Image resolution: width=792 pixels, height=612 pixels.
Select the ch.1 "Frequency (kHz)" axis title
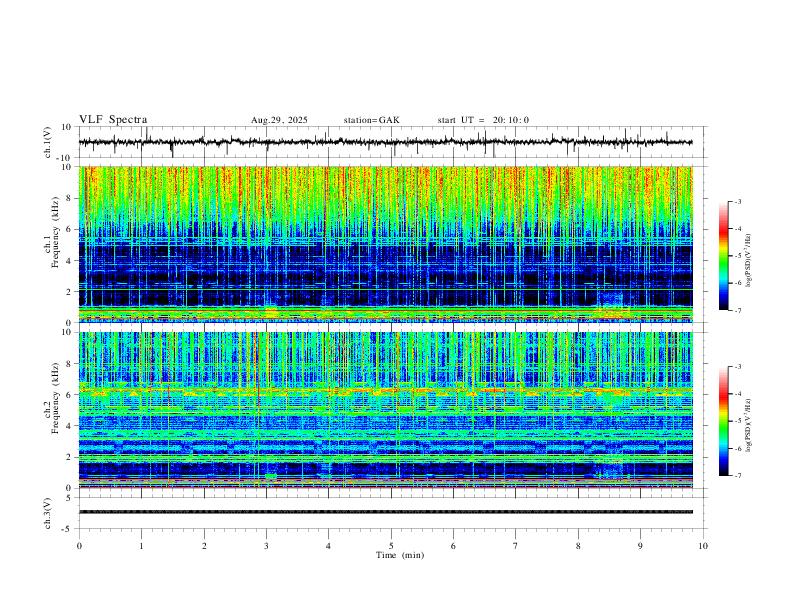(55, 232)
